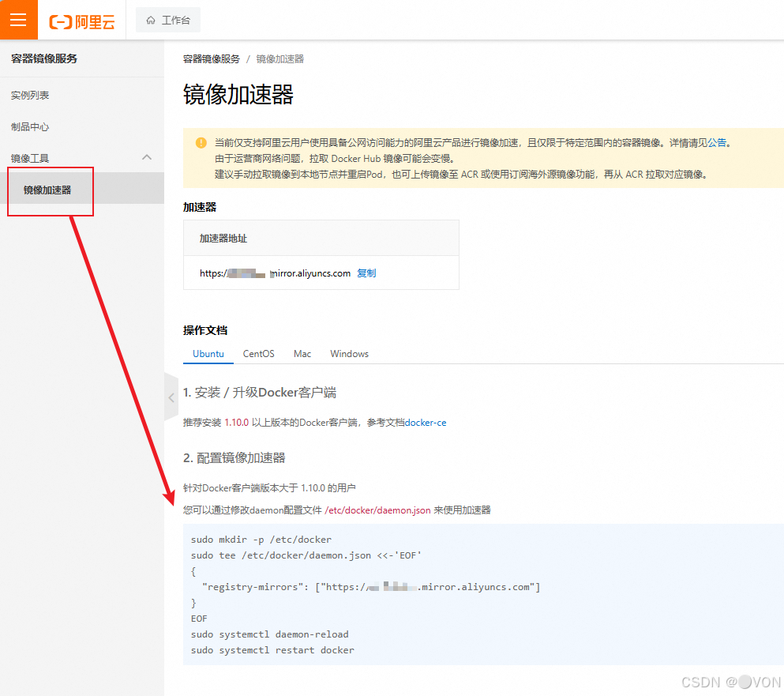Viewport: 784px width, 696px height.
Task: Click the 容器镜像服务 sidebar title
Action: (x=44, y=58)
